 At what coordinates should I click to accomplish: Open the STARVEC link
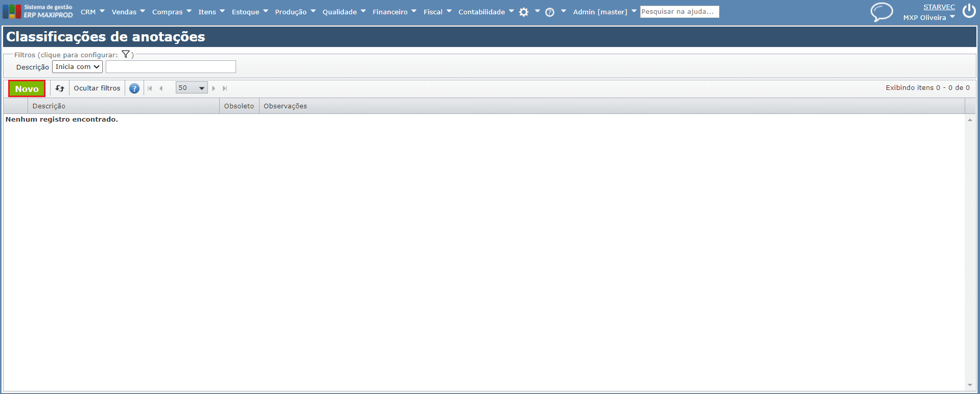[x=939, y=7]
